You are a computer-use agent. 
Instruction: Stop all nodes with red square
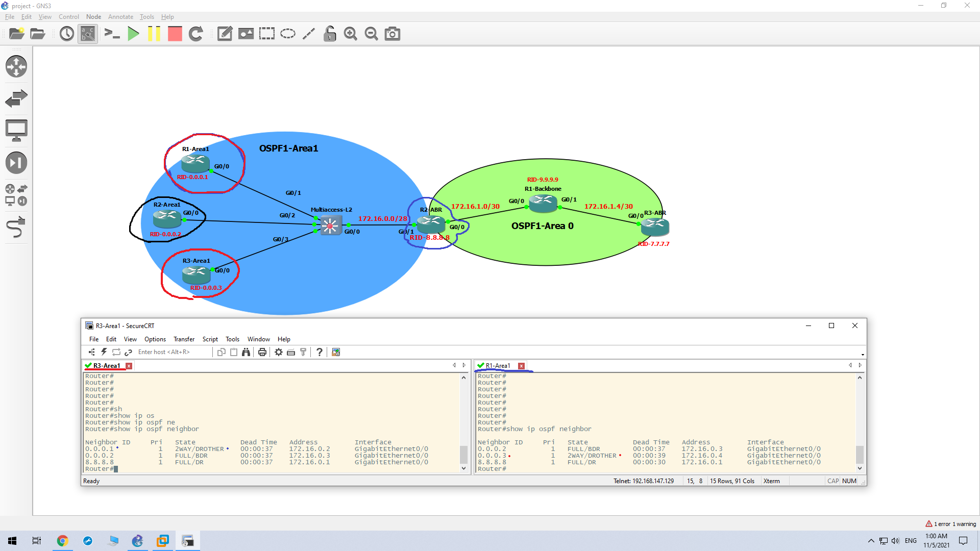pyautogui.click(x=175, y=34)
